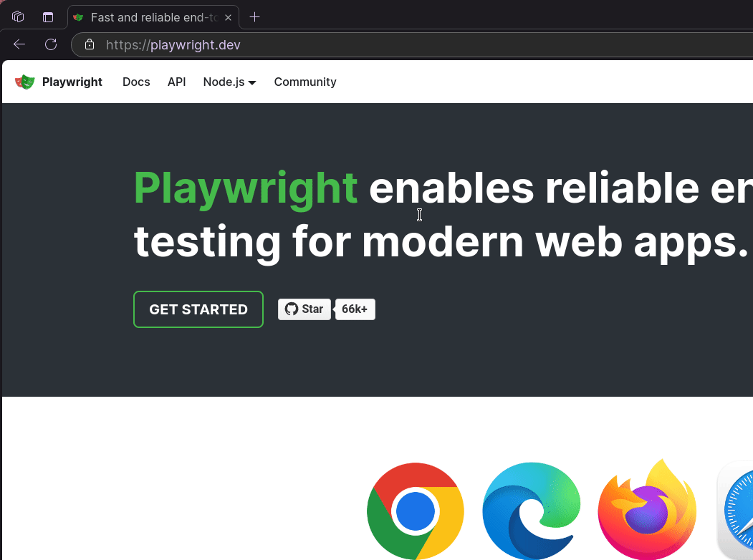The width and height of the screenshot is (753, 560).
Task: Open the Docs navigation item
Action: tap(136, 82)
